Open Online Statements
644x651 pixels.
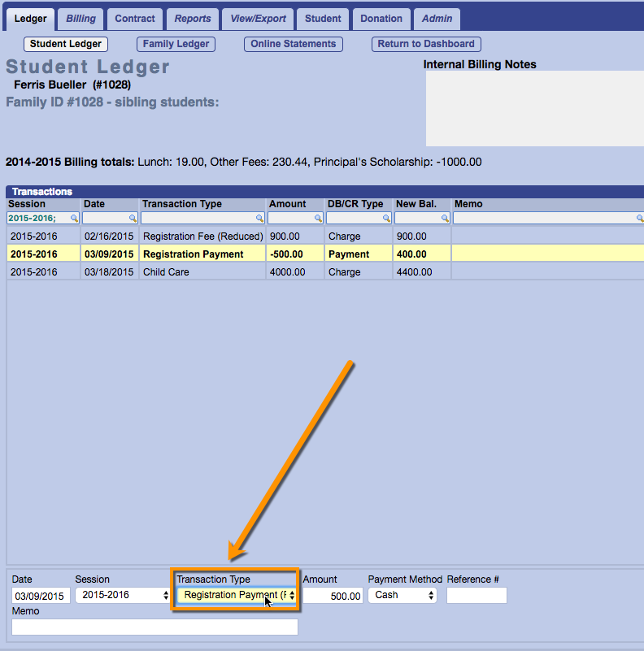293,44
